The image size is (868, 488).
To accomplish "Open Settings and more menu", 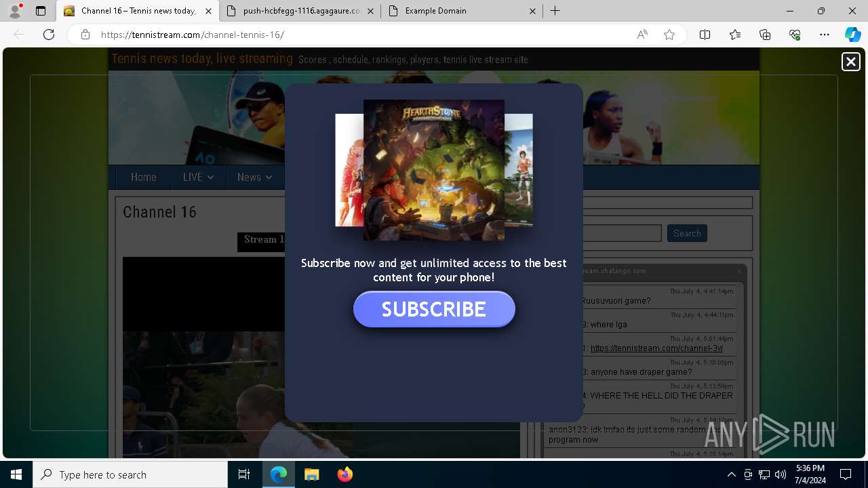I will tap(825, 35).
